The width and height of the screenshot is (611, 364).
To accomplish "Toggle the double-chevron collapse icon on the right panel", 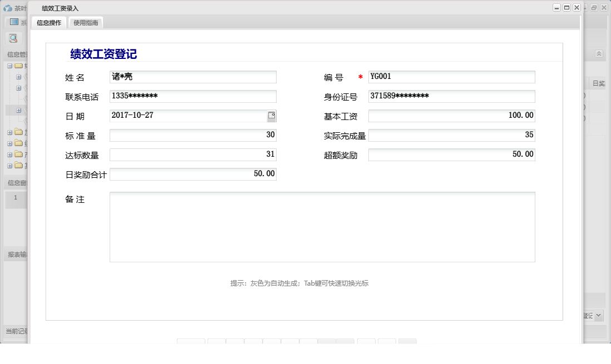I will [x=599, y=53].
